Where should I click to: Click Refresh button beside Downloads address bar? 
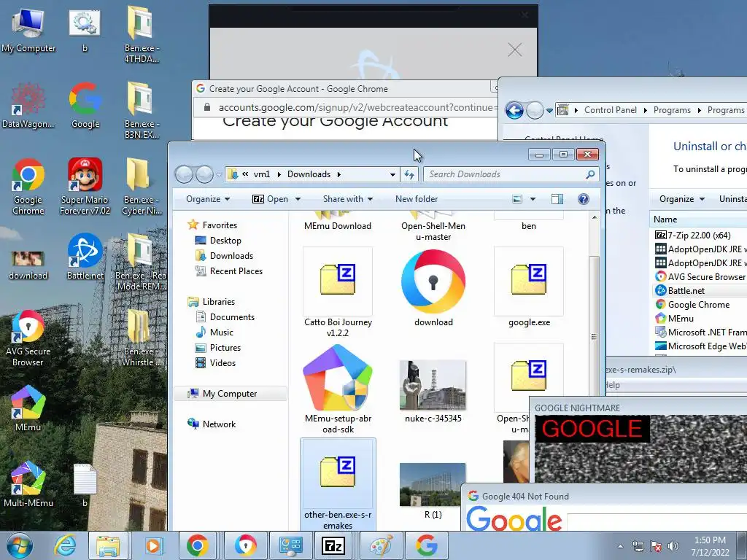coord(409,174)
